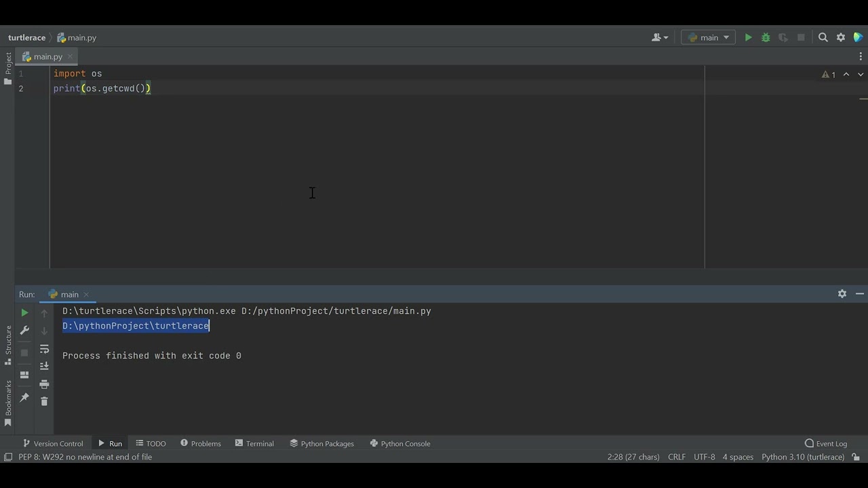Open the Structure tool window sidebar button
The width and height of the screenshot is (868, 488).
(x=7, y=346)
